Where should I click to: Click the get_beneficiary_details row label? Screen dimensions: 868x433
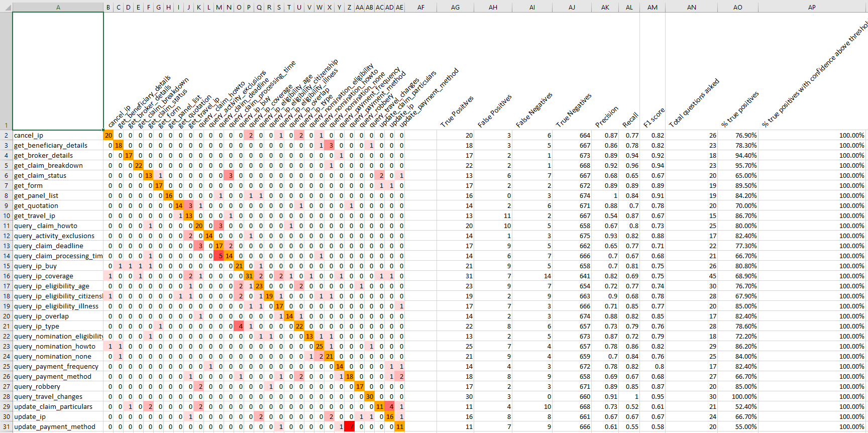(58, 145)
